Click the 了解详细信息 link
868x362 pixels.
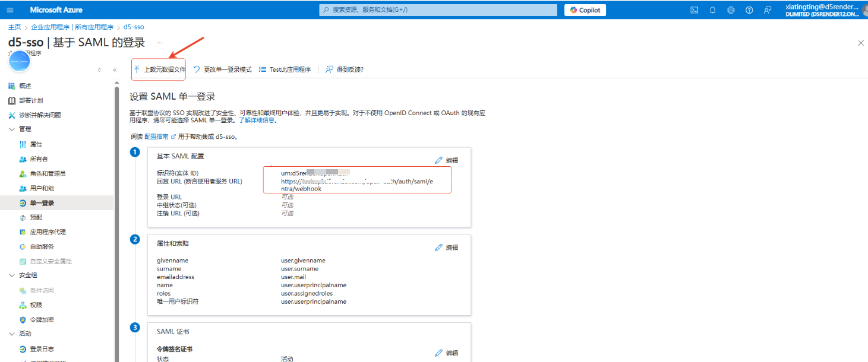click(x=258, y=120)
